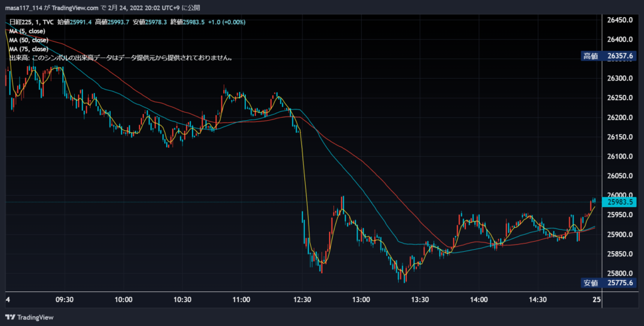Click the 25900.0 price axis label
The image size is (644, 326).
click(x=619, y=235)
